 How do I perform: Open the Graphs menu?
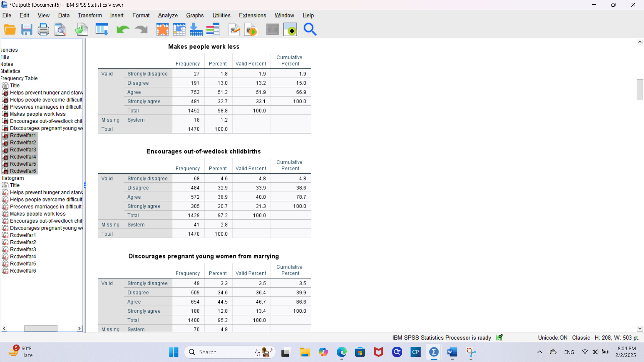point(195,15)
